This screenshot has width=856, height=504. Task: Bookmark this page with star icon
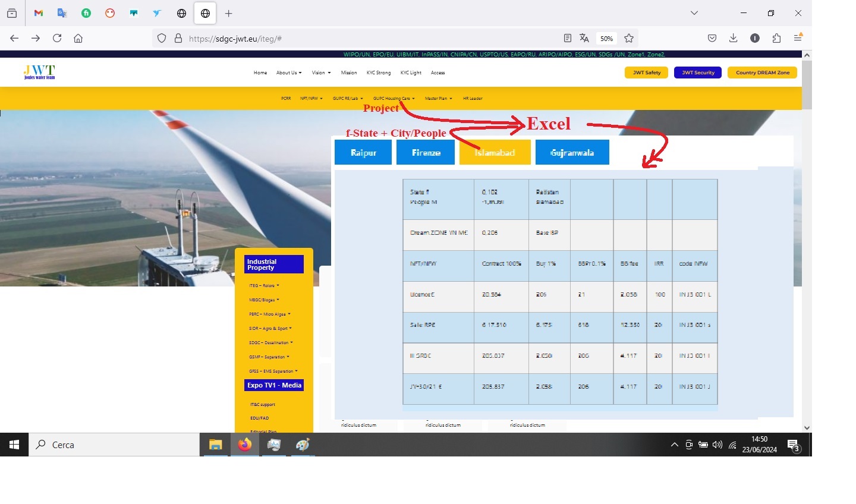point(629,38)
